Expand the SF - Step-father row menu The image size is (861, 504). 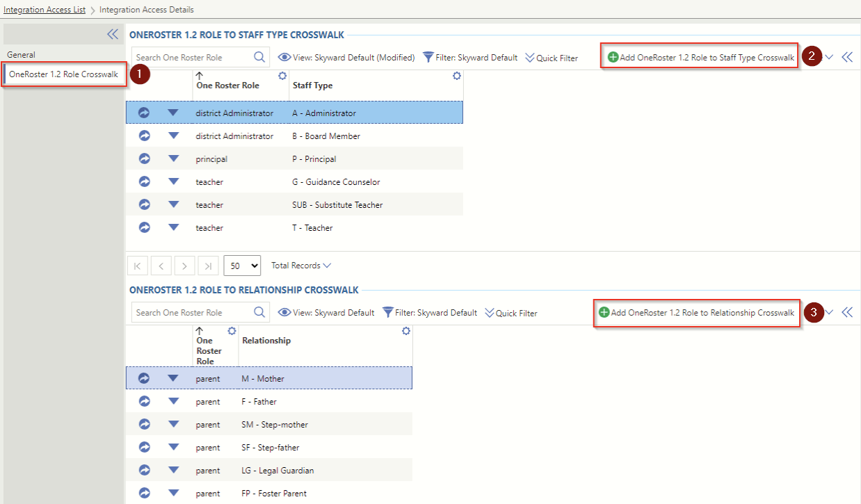pos(173,447)
